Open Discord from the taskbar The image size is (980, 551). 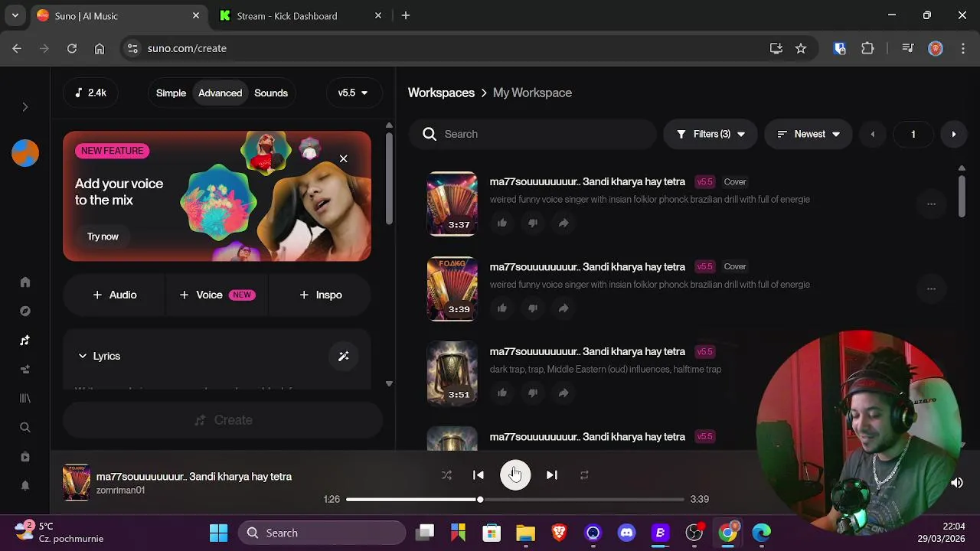pyautogui.click(x=626, y=533)
